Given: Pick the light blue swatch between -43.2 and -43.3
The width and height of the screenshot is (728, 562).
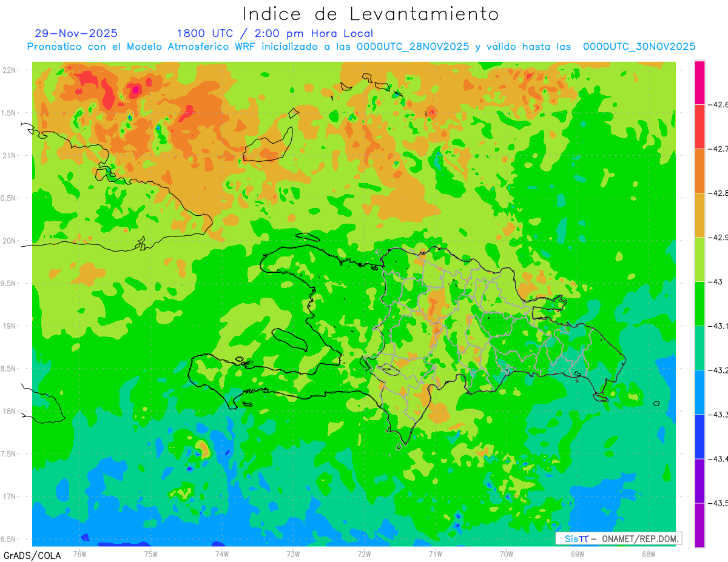Looking at the screenshot, I should (x=699, y=392).
